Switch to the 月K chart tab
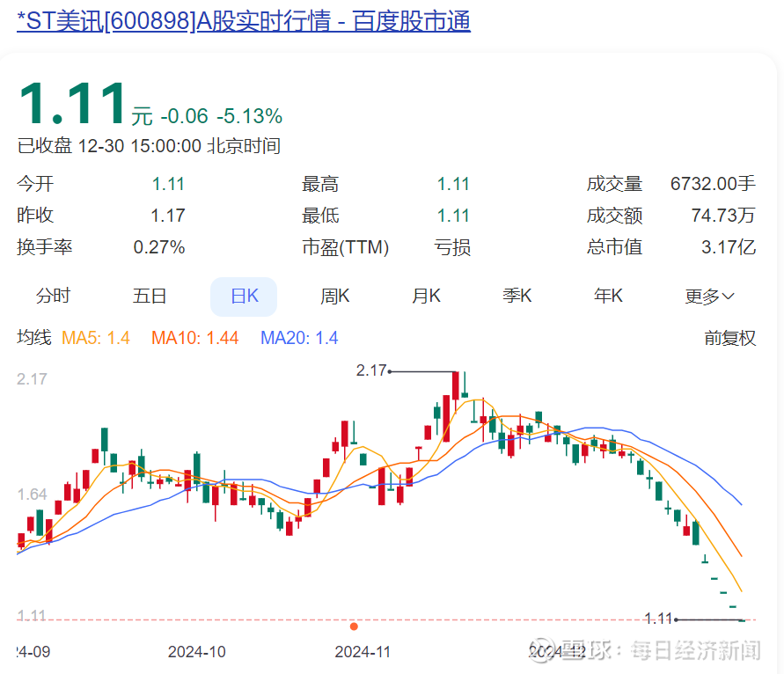Viewport: 784px width, 674px height. (x=426, y=296)
